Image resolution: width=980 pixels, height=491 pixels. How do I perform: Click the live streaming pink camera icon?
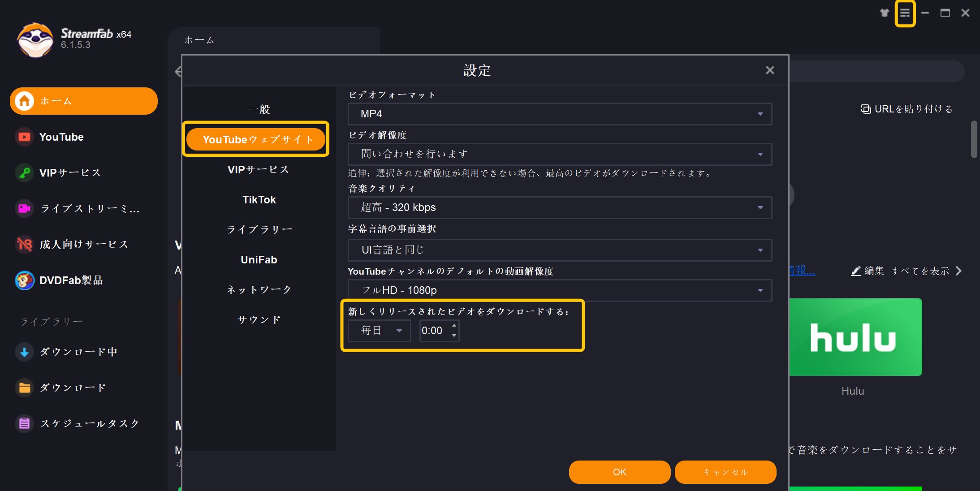point(25,208)
